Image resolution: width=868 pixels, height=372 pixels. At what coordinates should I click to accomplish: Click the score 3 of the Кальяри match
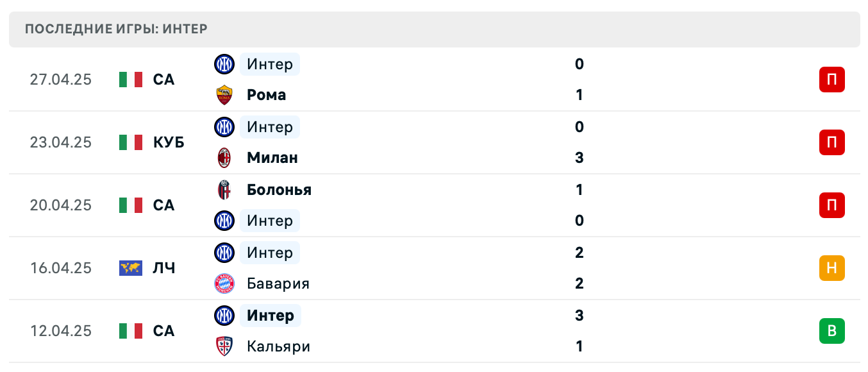(x=579, y=316)
